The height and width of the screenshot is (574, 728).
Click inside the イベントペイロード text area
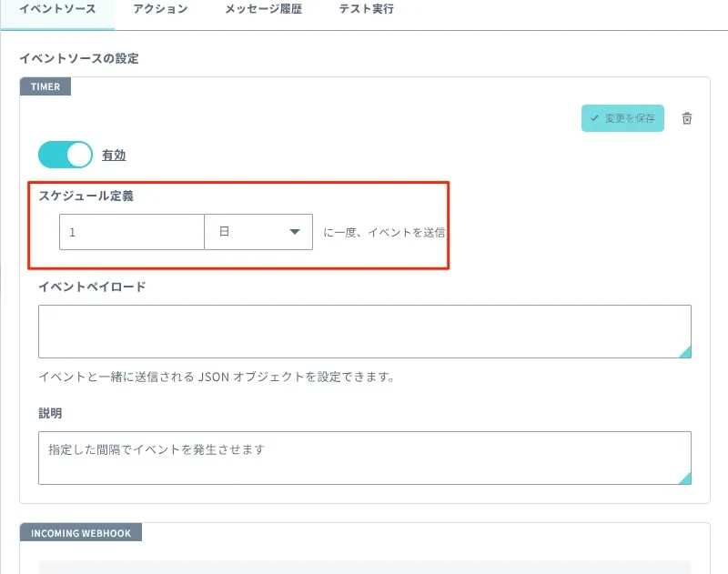(x=365, y=331)
